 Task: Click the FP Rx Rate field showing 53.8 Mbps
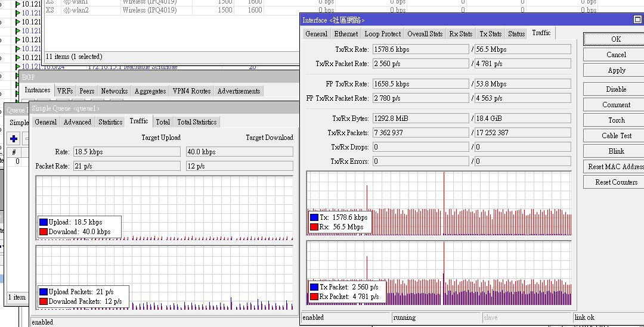[x=522, y=84]
